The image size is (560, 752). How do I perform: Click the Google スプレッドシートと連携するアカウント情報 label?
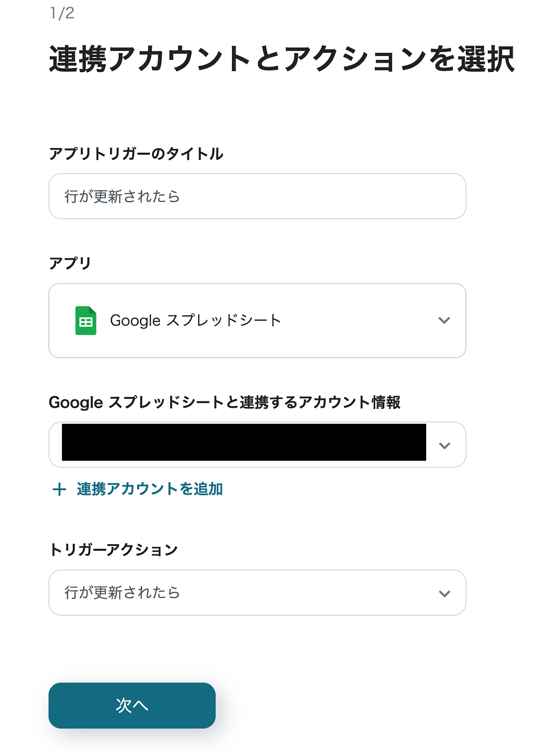coord(225,402)
